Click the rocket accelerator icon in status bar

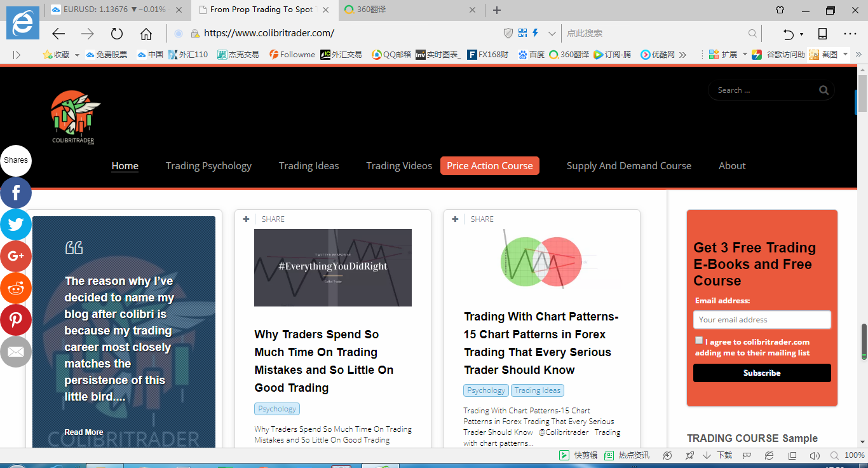coord(689,455)
